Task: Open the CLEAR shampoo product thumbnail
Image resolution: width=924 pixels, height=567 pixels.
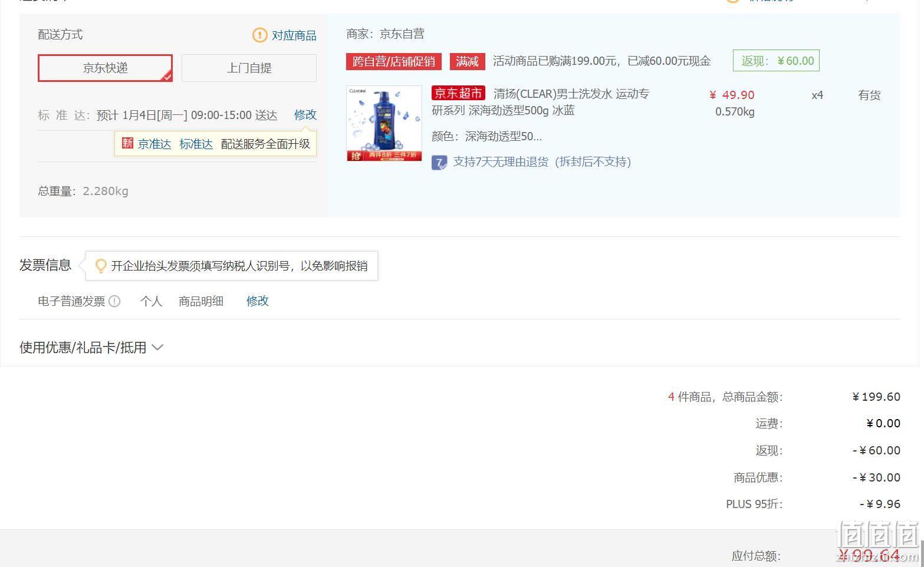Action: pyautogui.click(x=384, y=123)
